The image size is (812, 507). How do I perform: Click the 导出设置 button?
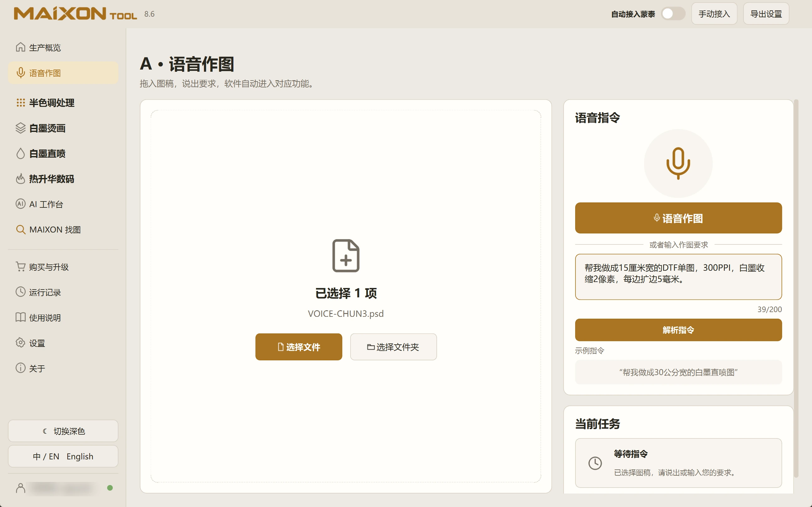coord(766,14)
